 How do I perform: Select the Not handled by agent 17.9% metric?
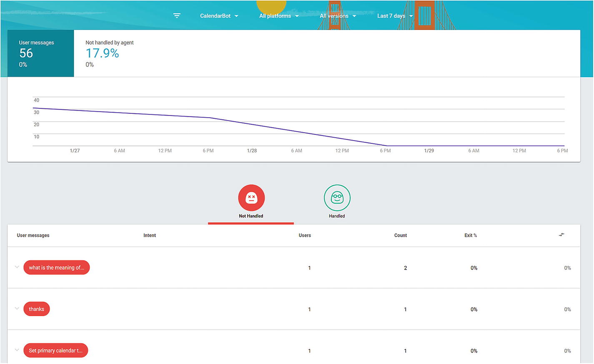109,53
